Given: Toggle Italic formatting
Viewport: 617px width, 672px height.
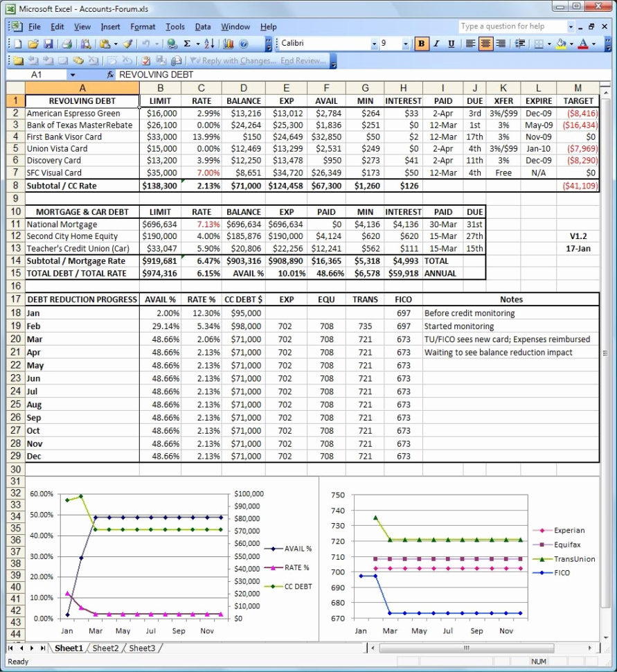Looking at the screenshot, I should 436,43.
